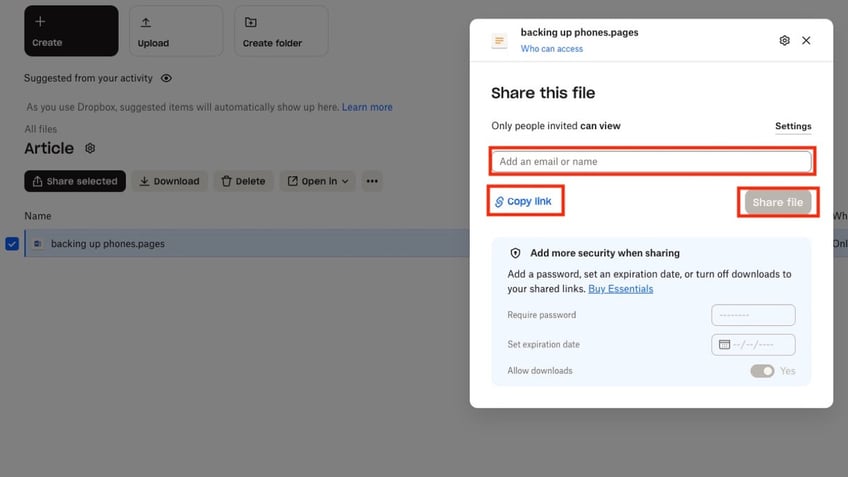Copy link to the file
848x477 pixels.
[523, 201]
